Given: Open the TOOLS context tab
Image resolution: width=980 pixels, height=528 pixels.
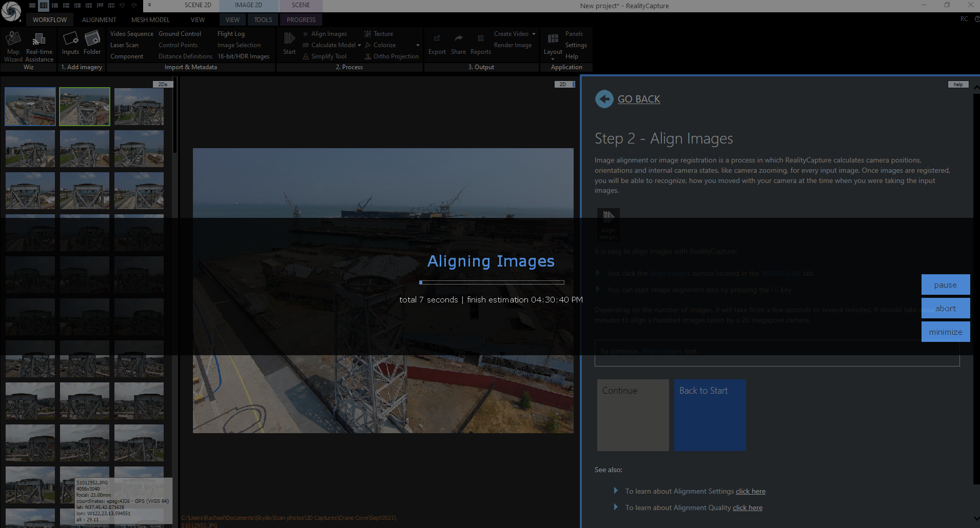Looking at the screenshot, I should (x=263, y=20).
